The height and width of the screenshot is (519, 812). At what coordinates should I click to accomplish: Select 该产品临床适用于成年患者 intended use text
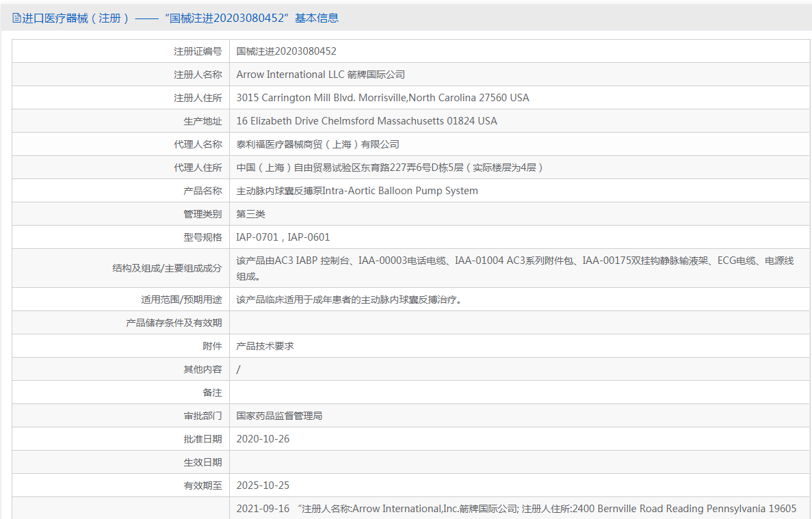point(349,300)
